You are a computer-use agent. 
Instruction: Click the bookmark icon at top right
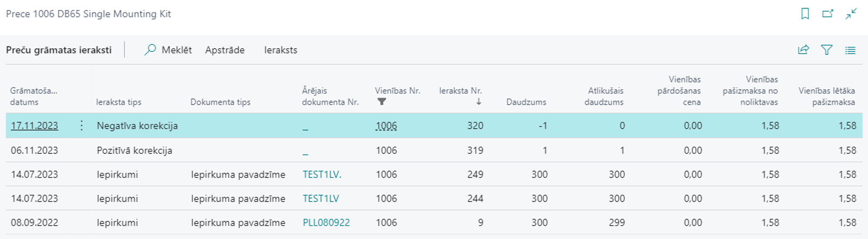(x=805, y=14)
